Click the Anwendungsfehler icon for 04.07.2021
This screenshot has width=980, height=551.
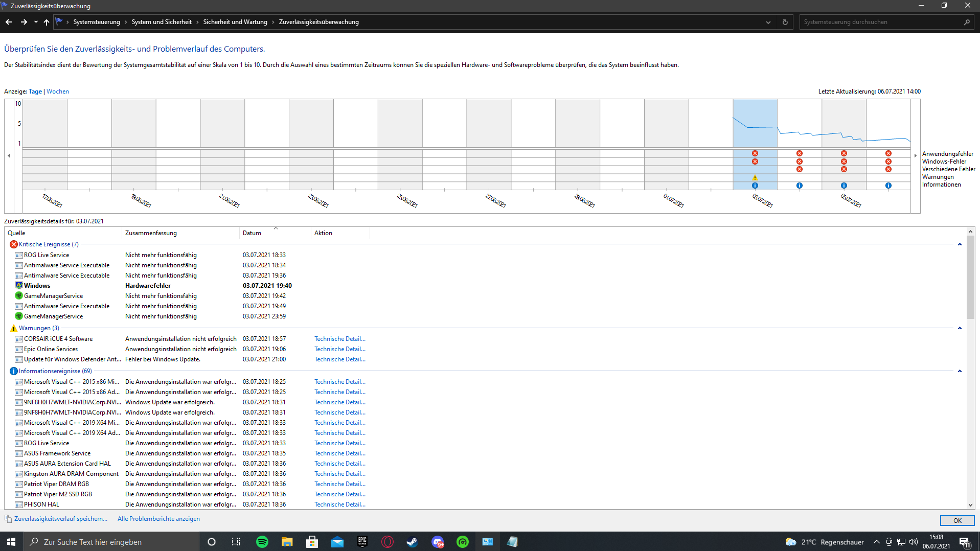click(x=800, y=153)
